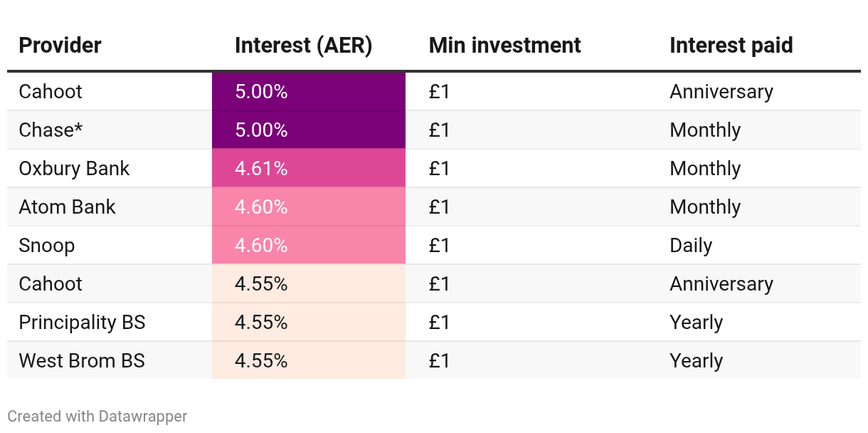Click the West Brom BS provider name
The image size is (868, 433).
[x=81, y=361]
